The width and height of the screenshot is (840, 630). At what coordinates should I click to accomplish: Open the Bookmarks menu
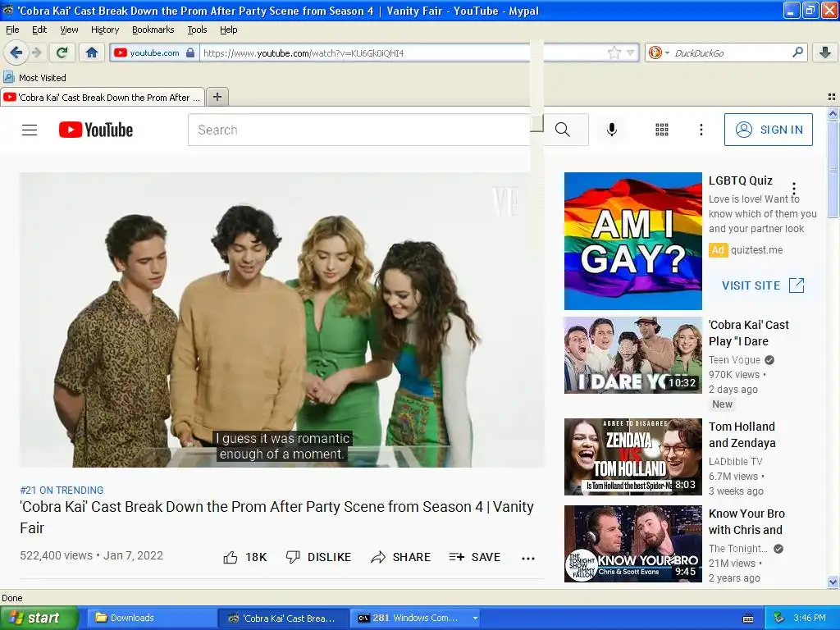coord(153,30)
